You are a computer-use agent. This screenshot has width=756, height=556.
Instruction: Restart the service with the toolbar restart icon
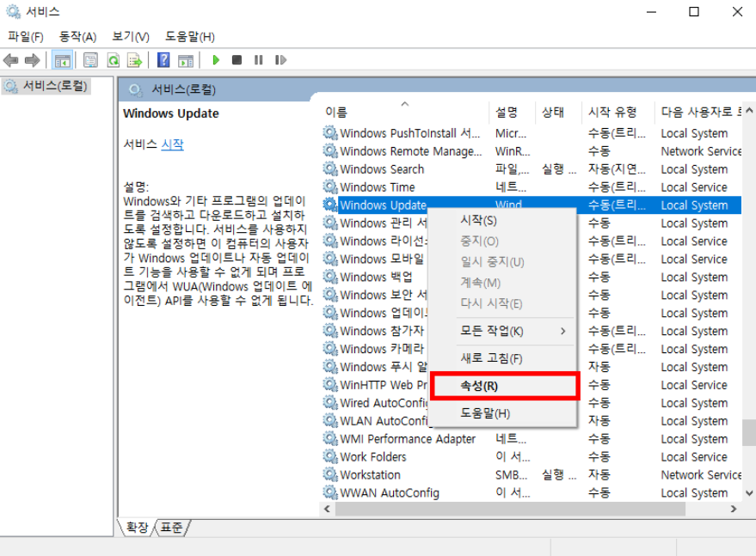[x=280, y=60]
